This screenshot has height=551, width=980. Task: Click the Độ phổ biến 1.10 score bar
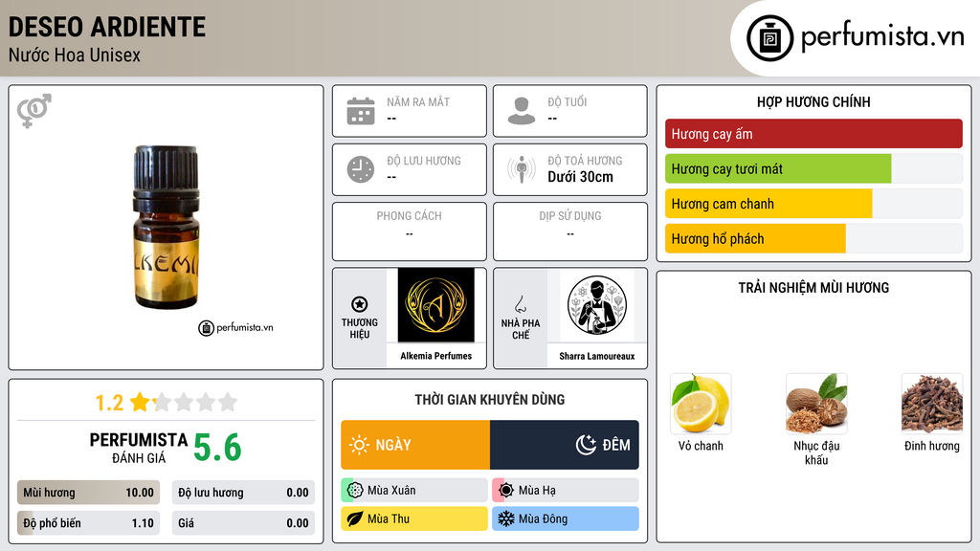[x=88, y=523]
